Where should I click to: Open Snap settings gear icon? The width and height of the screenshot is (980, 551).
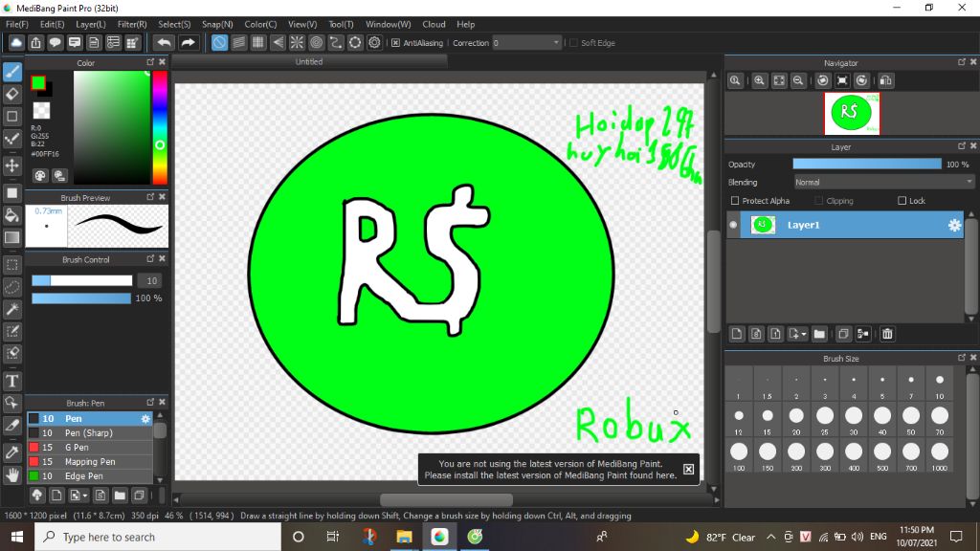374,42
